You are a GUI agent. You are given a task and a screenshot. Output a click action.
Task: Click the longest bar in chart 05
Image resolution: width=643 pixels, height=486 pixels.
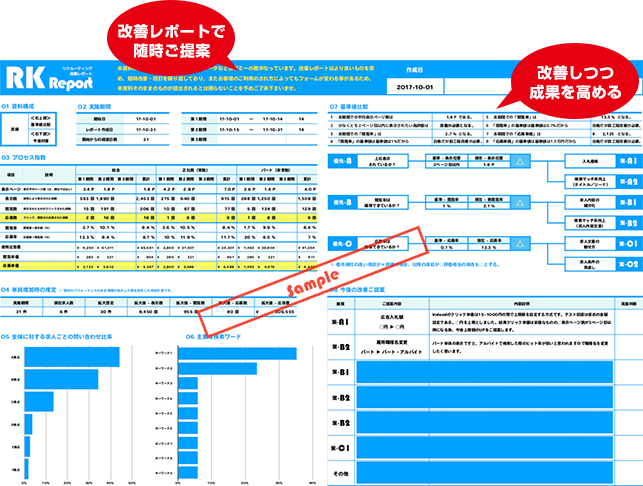(72, 357)
